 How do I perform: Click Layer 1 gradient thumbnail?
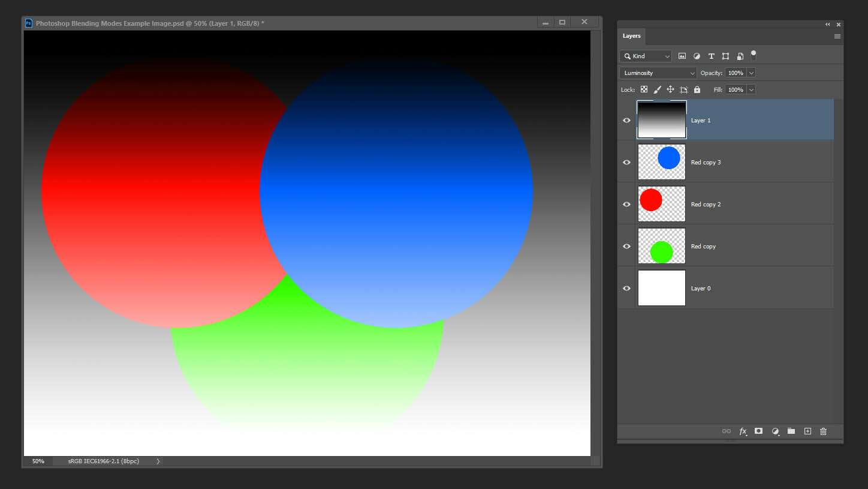click(662, 120)
